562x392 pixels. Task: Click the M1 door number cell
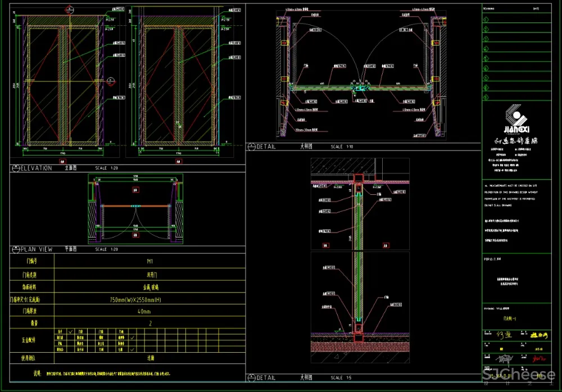[x=149, y=261]
